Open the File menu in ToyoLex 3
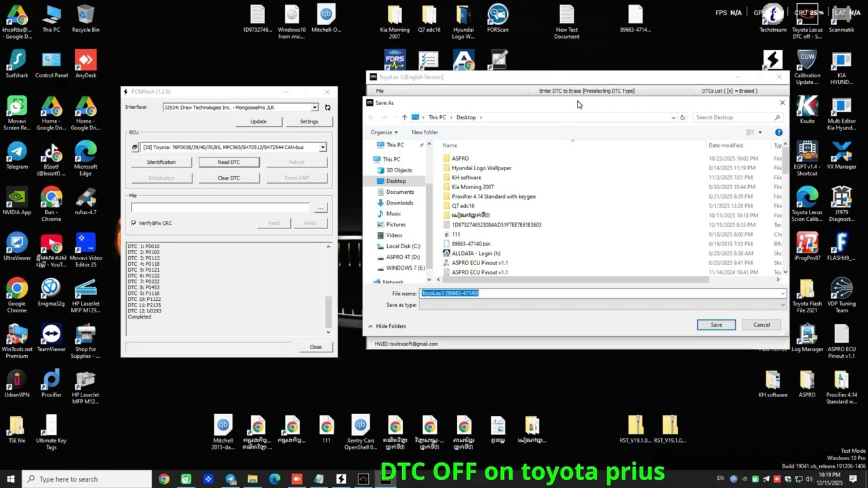 pyautogui.click(x=380, y=91)
